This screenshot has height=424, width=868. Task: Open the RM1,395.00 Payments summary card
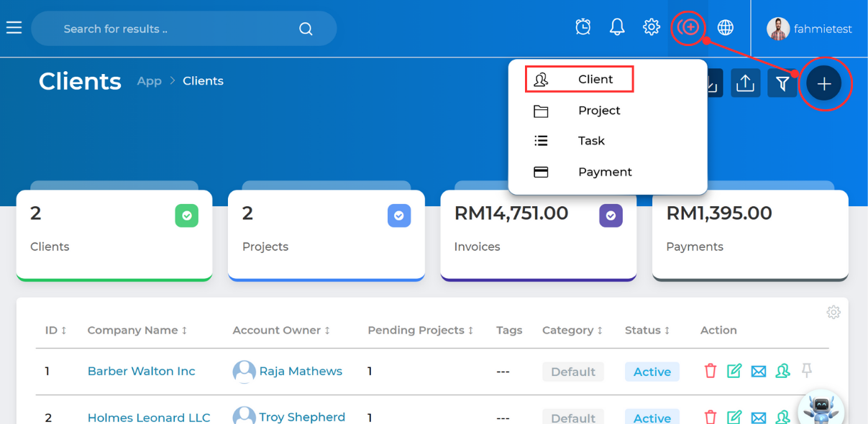[750, 235]
